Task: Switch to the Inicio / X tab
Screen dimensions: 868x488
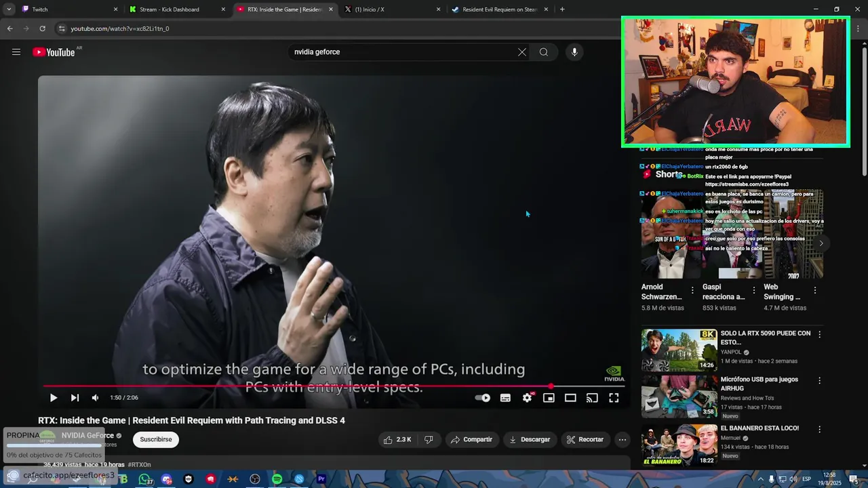Action: pos(392,9)
